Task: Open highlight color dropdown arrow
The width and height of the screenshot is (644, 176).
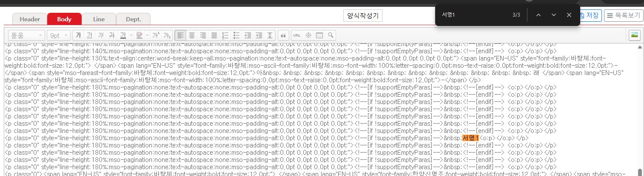Action: (147, 35)
